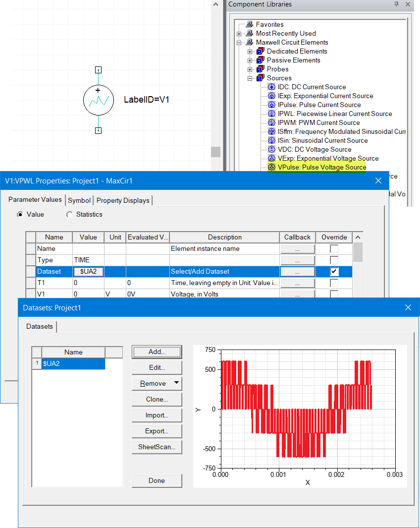Click the properties table vertical scrollbar thumb

(x=358, y=252)
